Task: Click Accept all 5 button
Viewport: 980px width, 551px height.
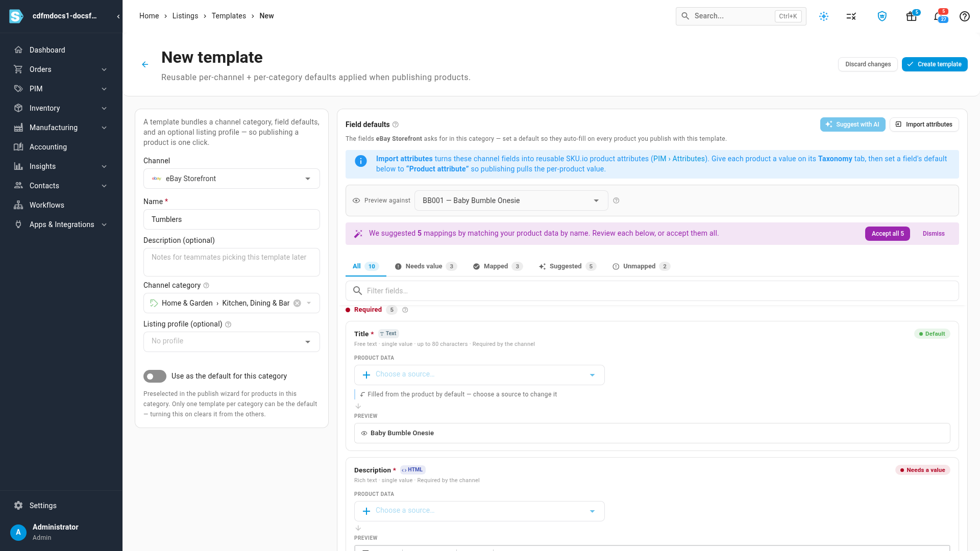Action: 888,234
